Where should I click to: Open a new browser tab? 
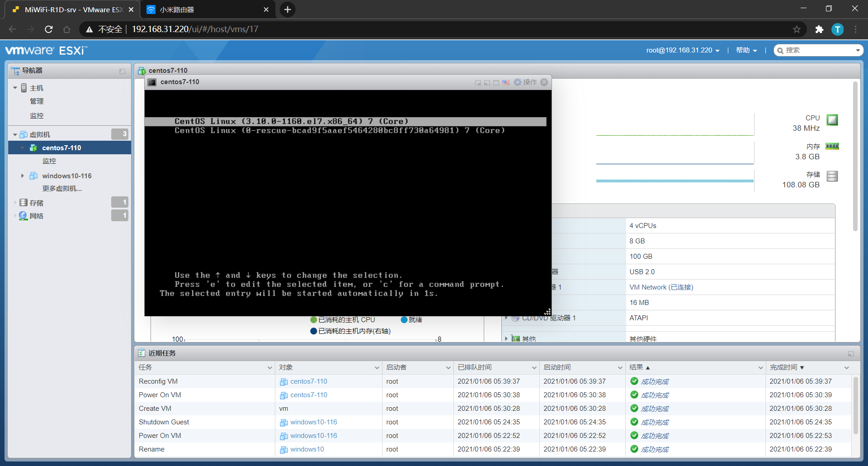coord(288,10)
